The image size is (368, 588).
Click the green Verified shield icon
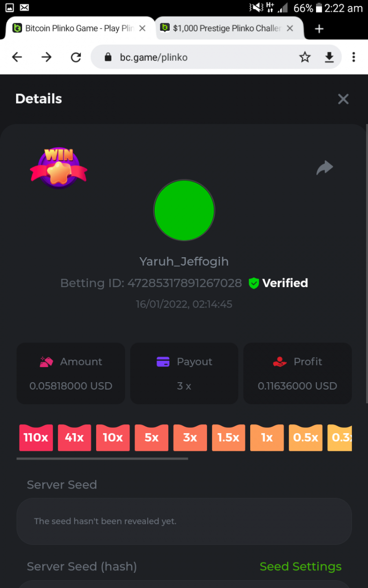click(254, 283)
